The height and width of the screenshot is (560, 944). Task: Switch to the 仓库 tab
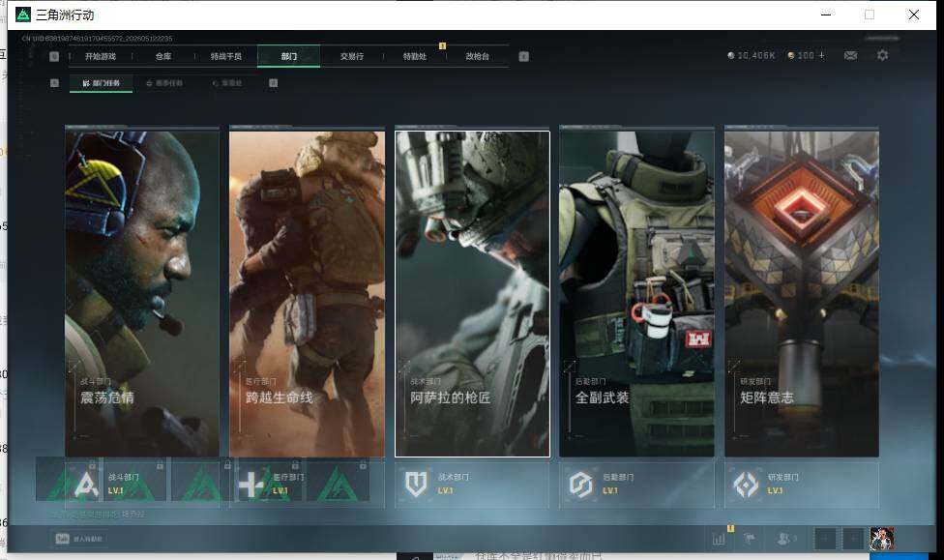[163, 56]
